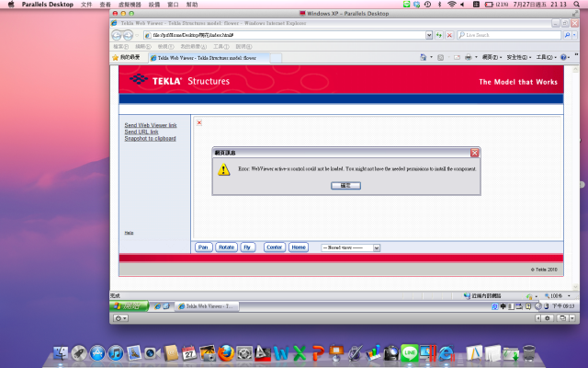Screen dimensions: 588x368
Task: Click the Chinese input method tray icon
Action: coord(503,306)
